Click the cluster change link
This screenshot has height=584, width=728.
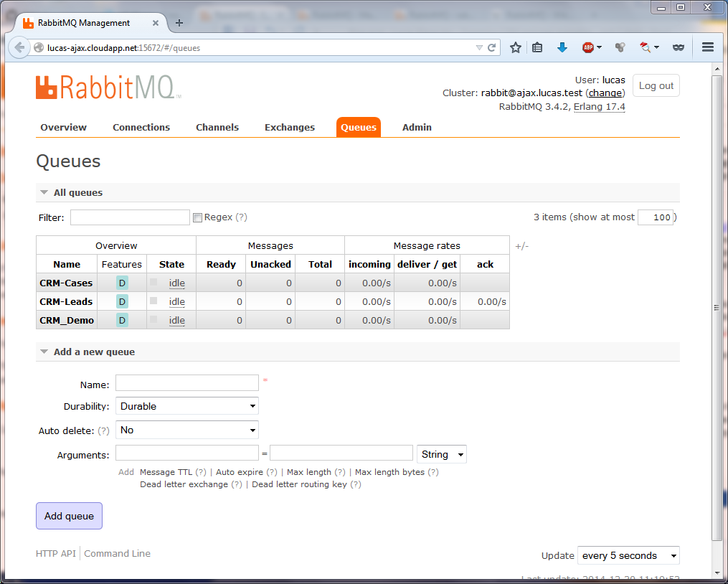click(605, 93)
